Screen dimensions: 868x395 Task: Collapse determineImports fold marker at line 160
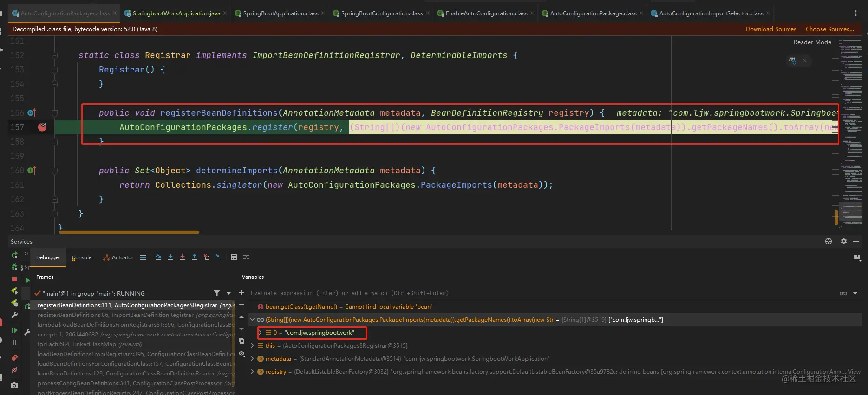click(x=54, y=171)
